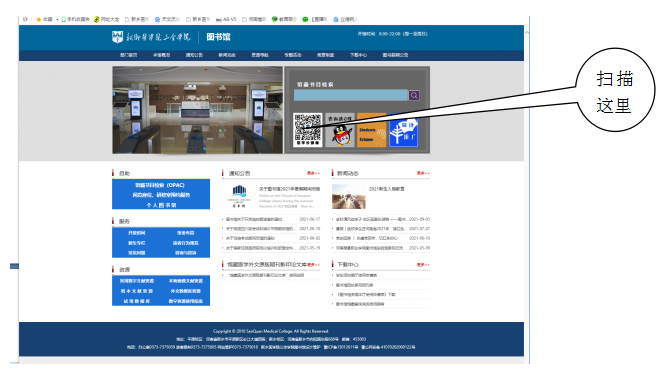Viewport: 672px width, 374px height.
Task: Open the QQ penguin consultation icon
Action: tap(340, 130)
